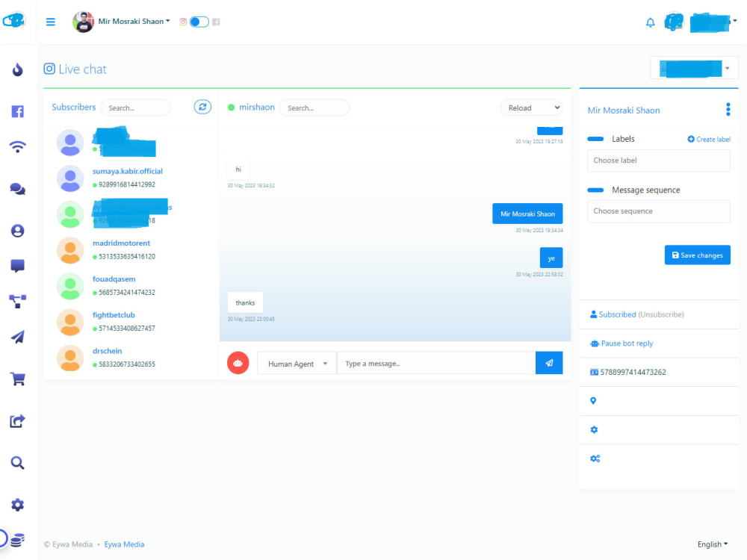
Task: Open the Human Agent dropdown
Action: 297,364
